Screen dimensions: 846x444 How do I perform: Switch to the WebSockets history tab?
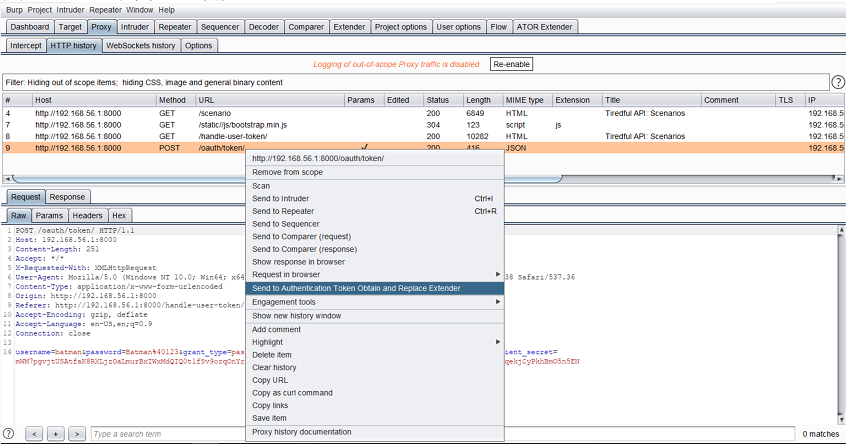(x=141, y=45)
